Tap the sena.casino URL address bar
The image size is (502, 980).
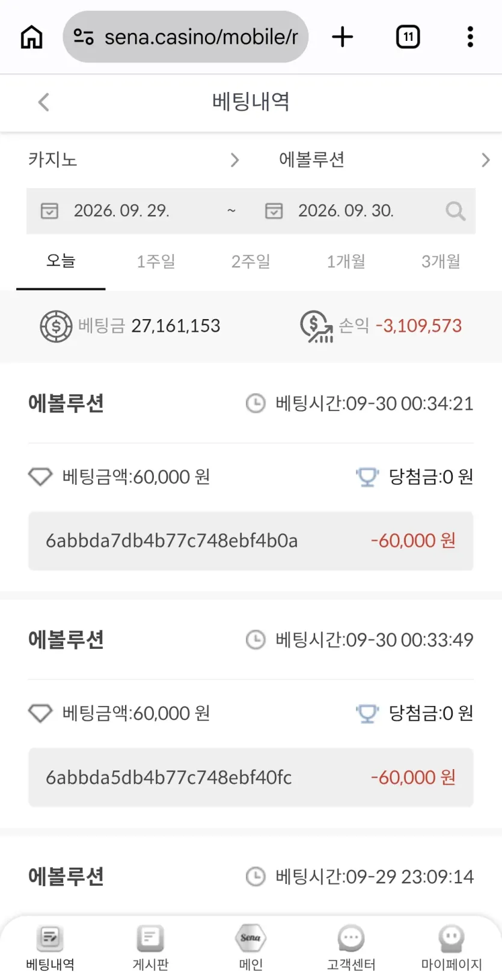[x=185, y=37]
